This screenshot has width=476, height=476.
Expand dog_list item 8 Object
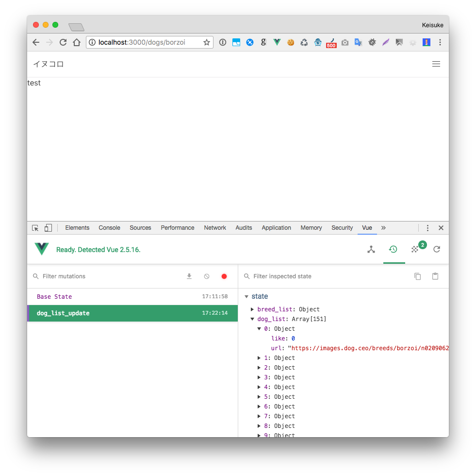[259, 426]
